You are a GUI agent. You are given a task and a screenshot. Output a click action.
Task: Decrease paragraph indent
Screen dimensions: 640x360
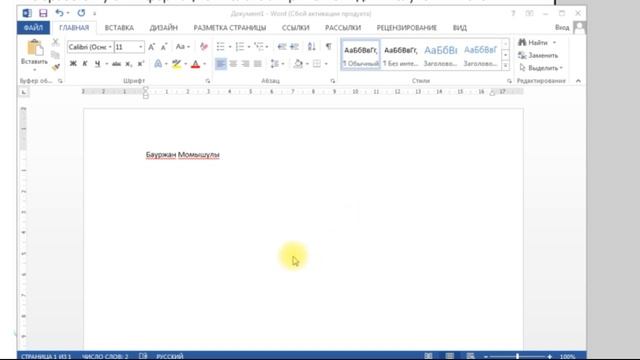coord(282,47)
